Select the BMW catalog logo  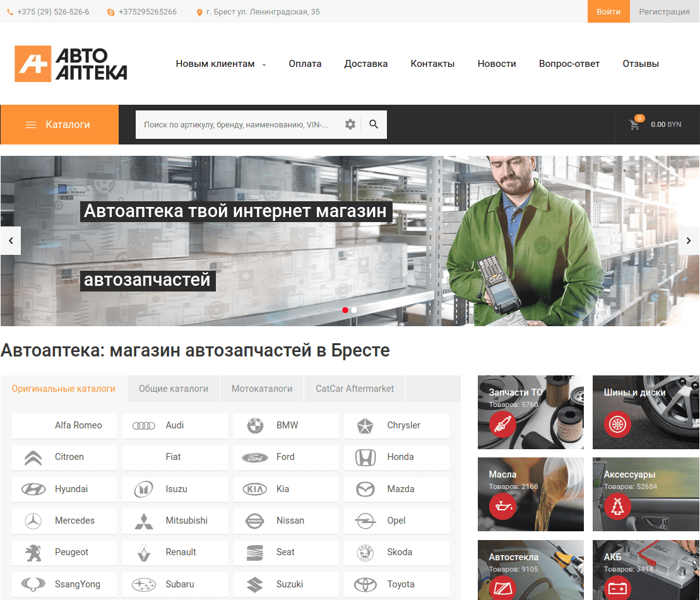pyautogui.click(x=255, y=426)
